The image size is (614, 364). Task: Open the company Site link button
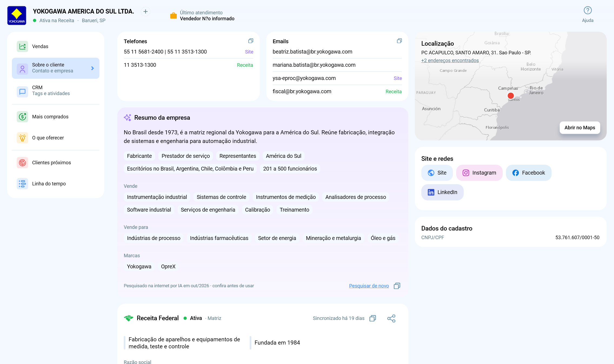coord(437,173)
